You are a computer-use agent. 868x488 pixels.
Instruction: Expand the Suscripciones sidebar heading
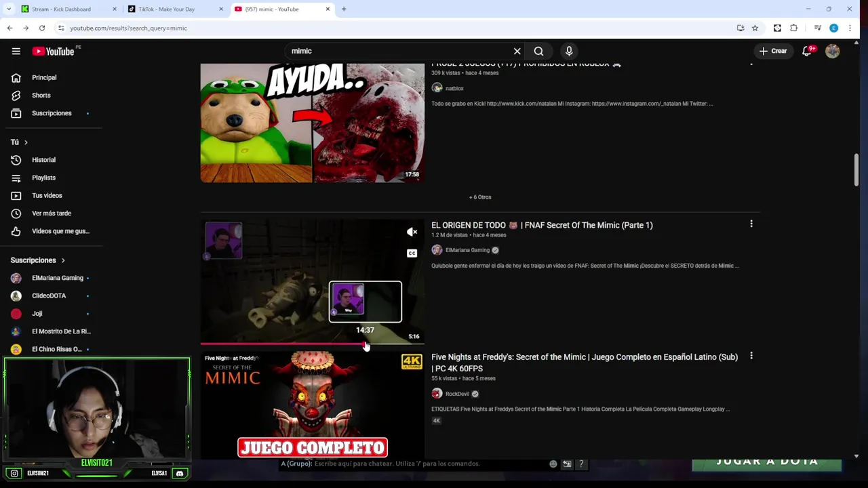coord(37,260)
